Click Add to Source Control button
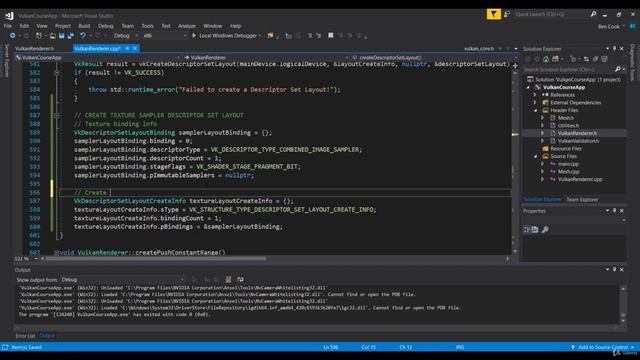Image resolution: width=640 pixels, height=360 pixels. pyautogui.click(x=603, y=347)
